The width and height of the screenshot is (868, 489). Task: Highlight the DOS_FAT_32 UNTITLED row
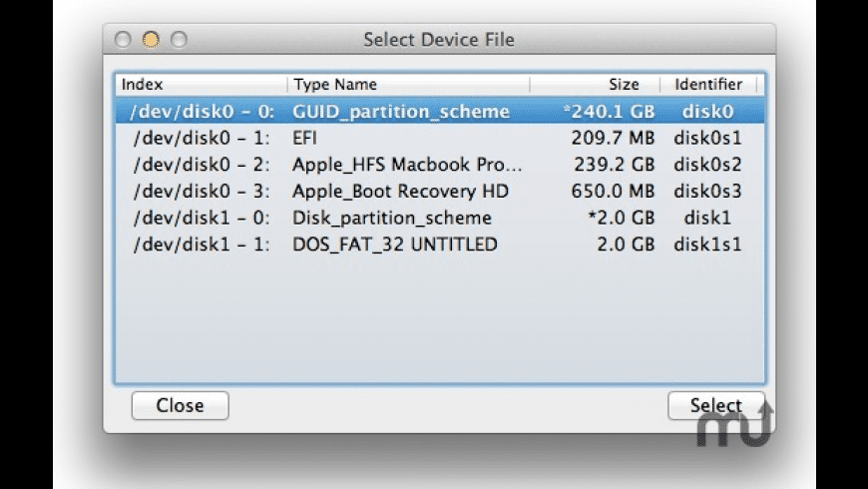click(439, 244)
